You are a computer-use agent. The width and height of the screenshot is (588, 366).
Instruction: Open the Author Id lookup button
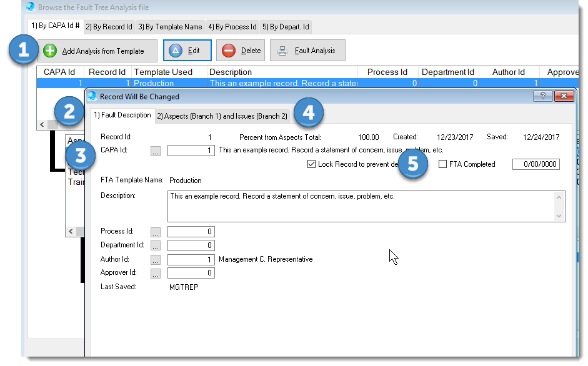coord(156,259)
